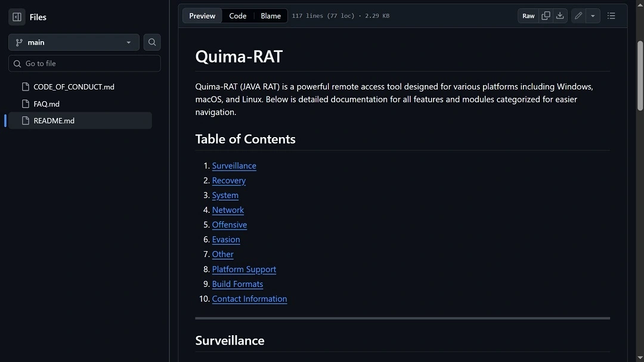Follow the Recovery contents link

tap(229, 180)
